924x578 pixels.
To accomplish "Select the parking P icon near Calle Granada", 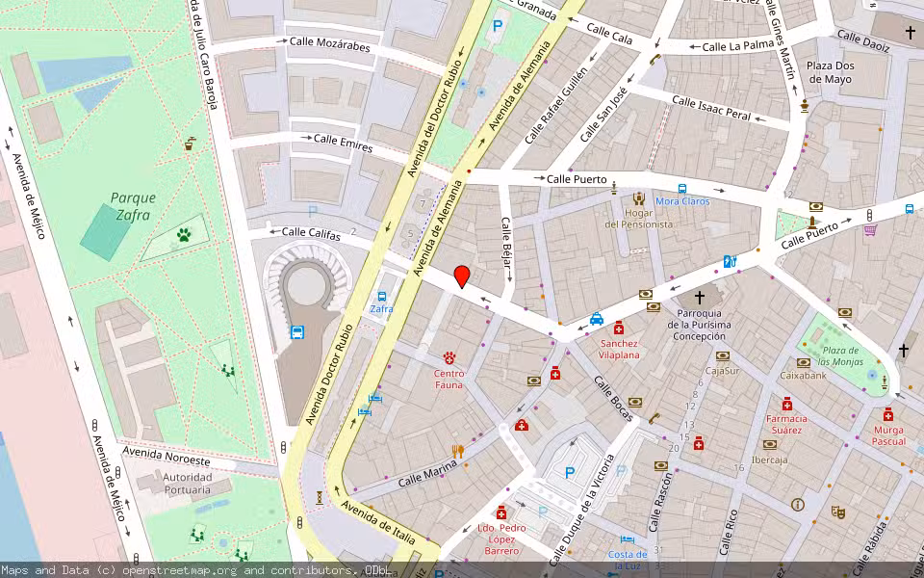I will 496,26.
